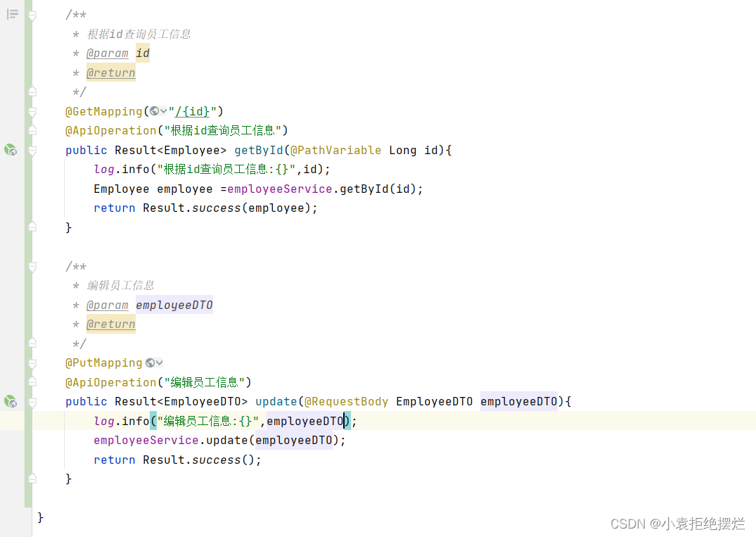756x537 pixels.
Task: Open the globe URL icon in @GetMapping
Action: coord(154,111)
